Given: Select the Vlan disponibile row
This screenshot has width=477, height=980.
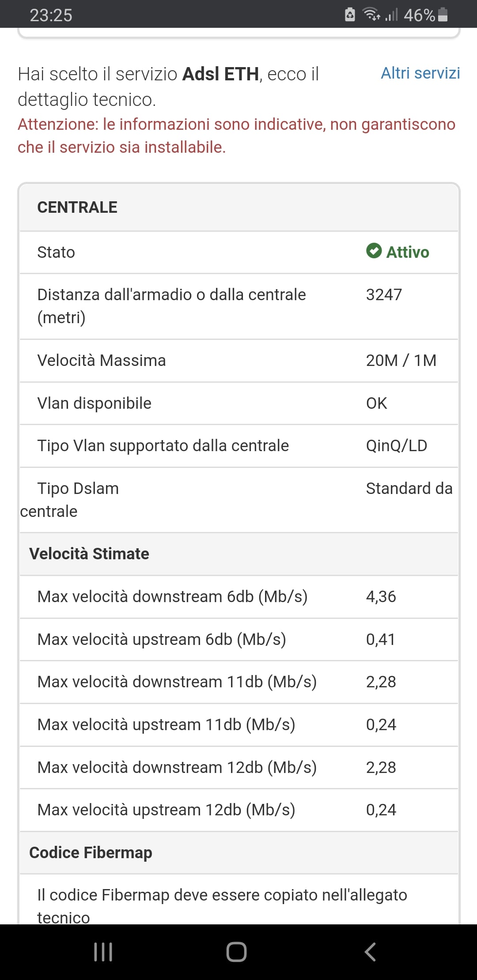Looking at the screenshot, I should [x=238, y=403].
